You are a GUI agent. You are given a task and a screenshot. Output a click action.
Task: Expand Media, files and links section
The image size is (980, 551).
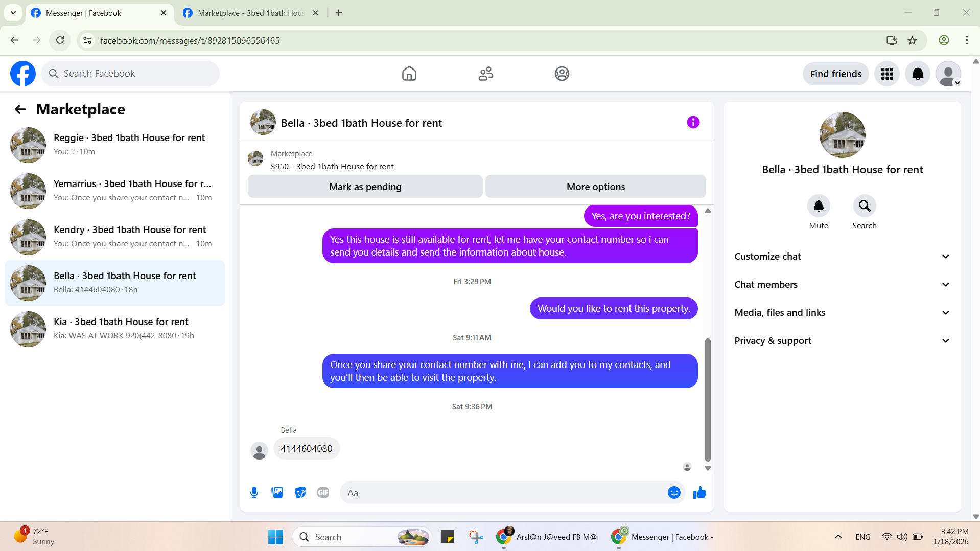pyautogui.click(x=842, y=313)
